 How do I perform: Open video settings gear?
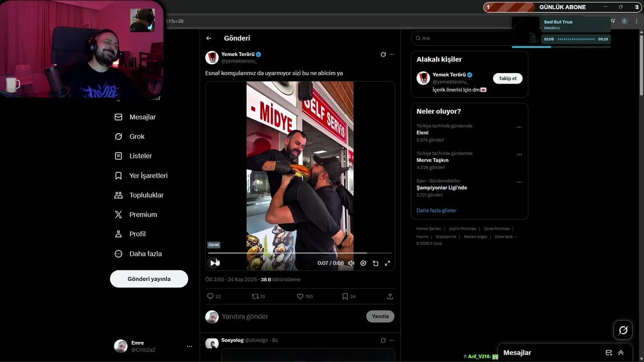pos(363,263)
